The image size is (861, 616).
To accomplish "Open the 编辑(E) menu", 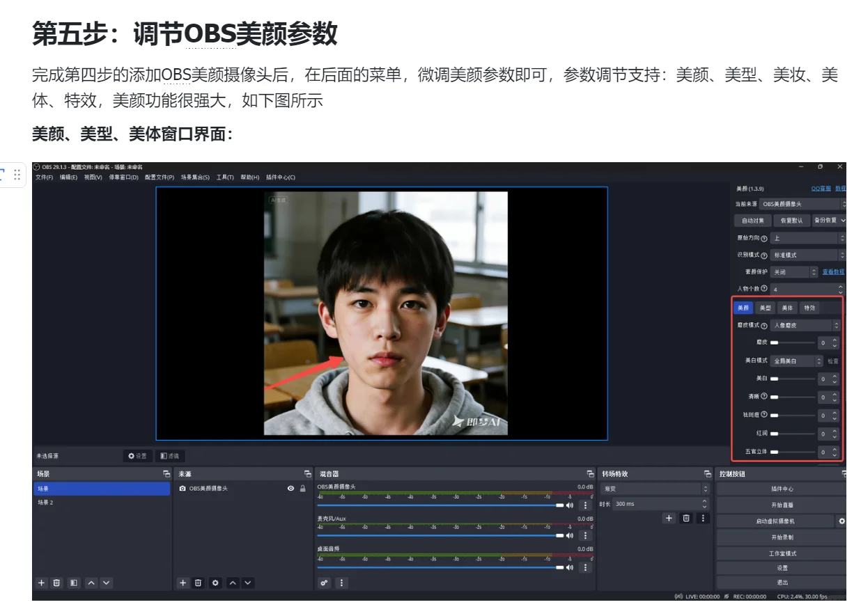I will point(68,177).
